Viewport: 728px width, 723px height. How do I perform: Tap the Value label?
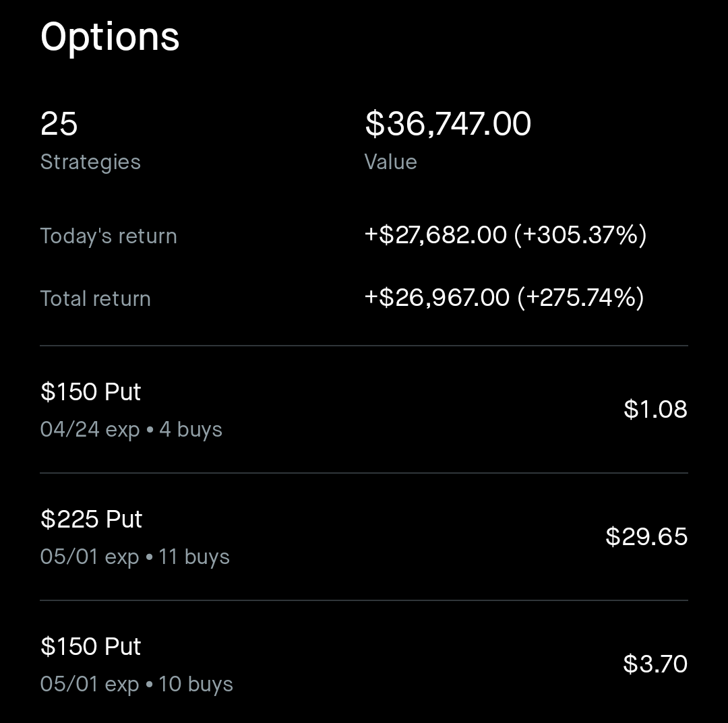pyautogui.click(x=390, y=162)
